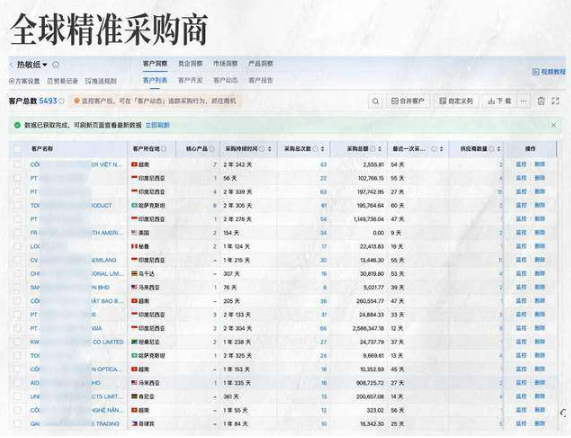The height and width of the screenshot is (438, 571).
Task: Click the info icon on 采购总次数 column
Action: click(x=315, y=149)
